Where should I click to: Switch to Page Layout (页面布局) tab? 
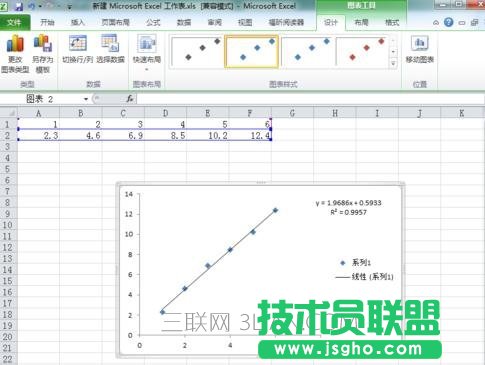115,23
